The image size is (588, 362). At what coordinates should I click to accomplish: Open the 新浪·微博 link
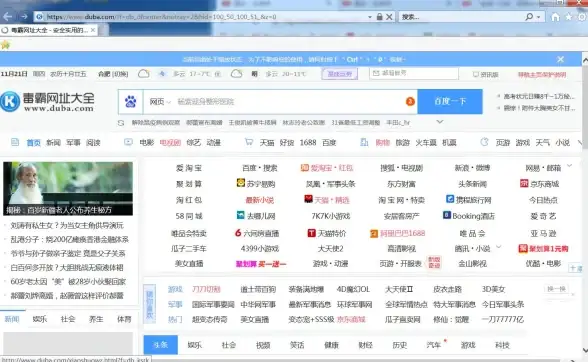click(472, 168)
